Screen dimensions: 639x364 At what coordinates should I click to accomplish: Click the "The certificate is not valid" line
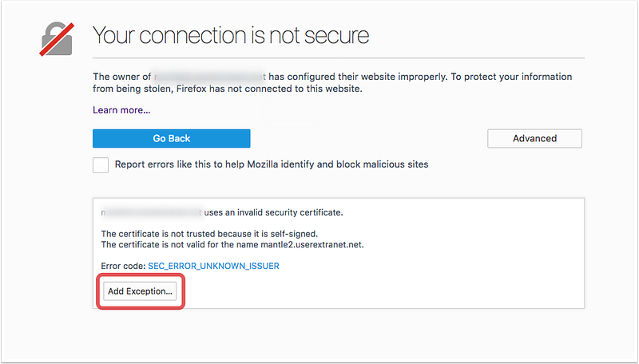[232, 245]
